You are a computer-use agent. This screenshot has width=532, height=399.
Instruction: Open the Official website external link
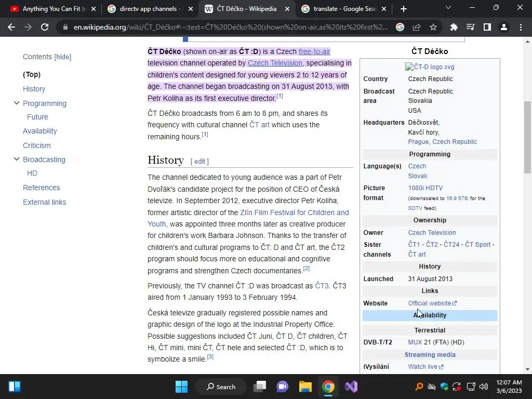(432, 303)
